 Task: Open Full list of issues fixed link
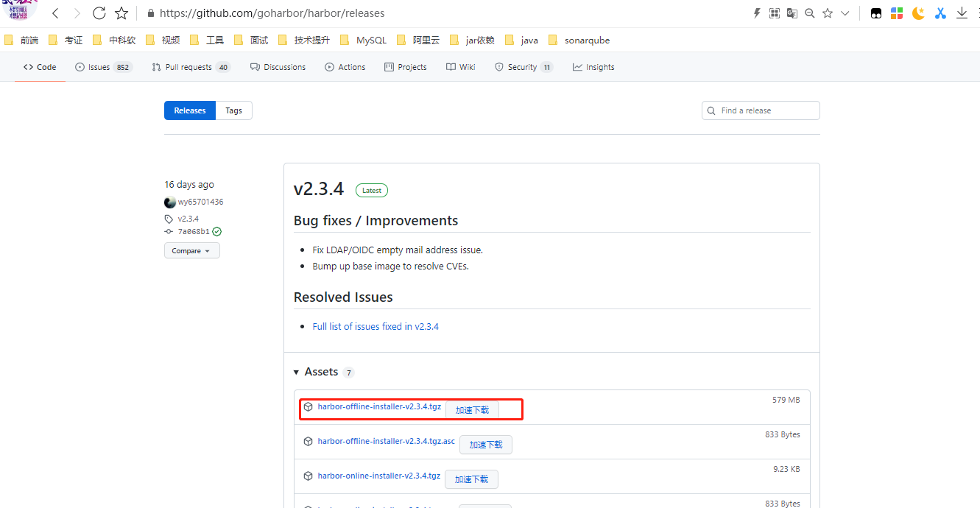coord(376,326)
